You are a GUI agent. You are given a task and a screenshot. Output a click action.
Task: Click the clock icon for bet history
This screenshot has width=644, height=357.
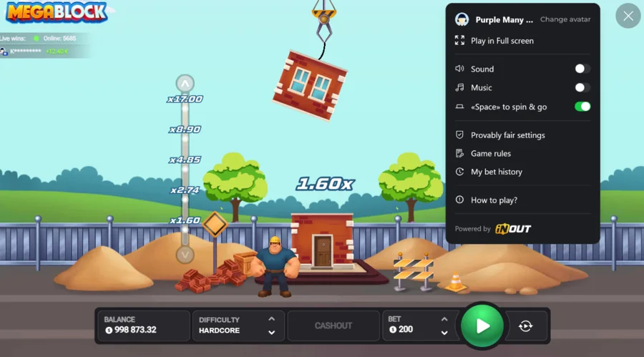coord(459,172)
